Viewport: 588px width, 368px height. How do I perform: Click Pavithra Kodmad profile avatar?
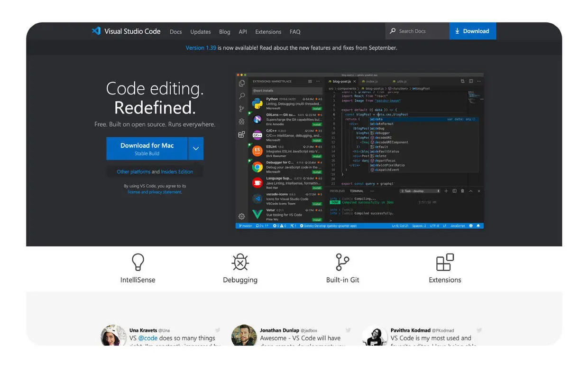coord(375,335)
